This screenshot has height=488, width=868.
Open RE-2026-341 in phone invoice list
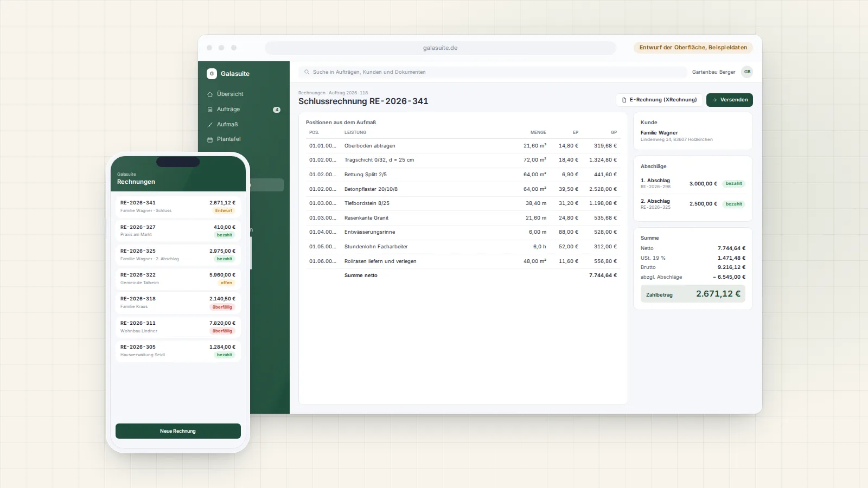point(178,206)
